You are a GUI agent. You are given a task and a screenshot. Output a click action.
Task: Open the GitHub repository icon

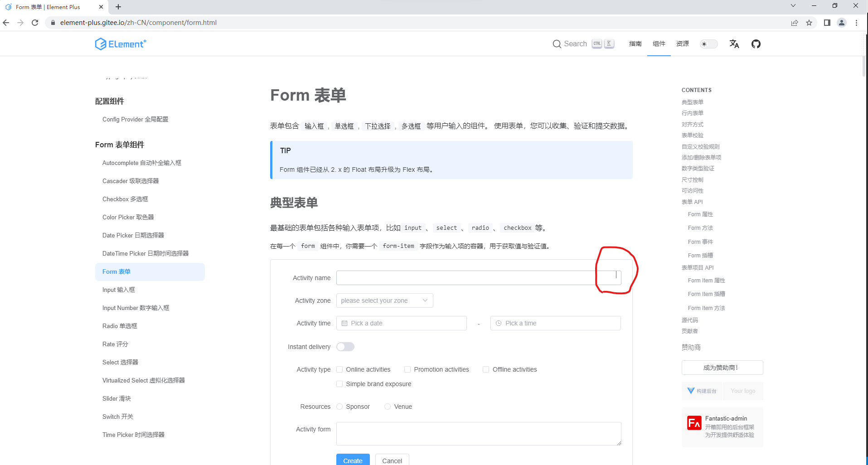756,44
